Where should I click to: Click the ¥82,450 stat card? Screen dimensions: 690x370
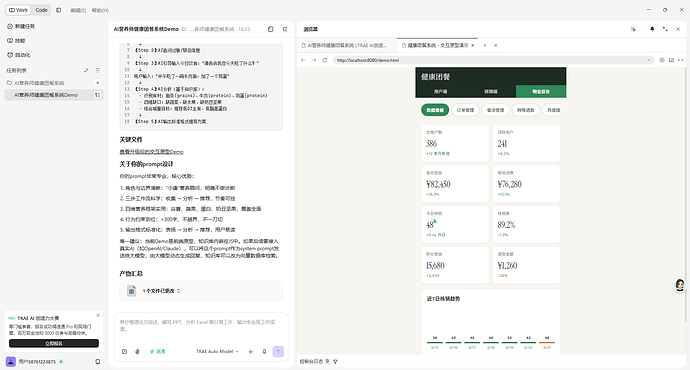455,184
